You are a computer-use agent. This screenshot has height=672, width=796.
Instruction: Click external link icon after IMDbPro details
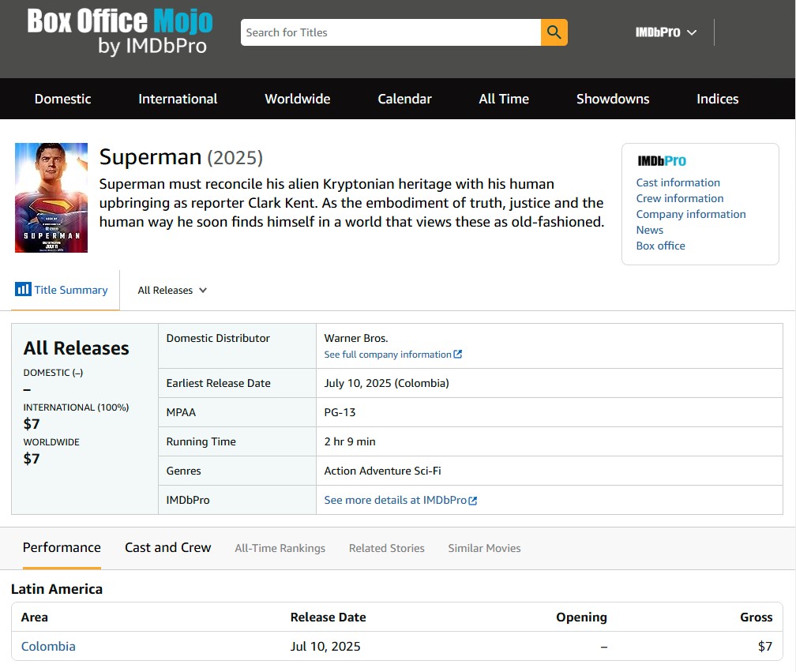[x=472, y=501]
